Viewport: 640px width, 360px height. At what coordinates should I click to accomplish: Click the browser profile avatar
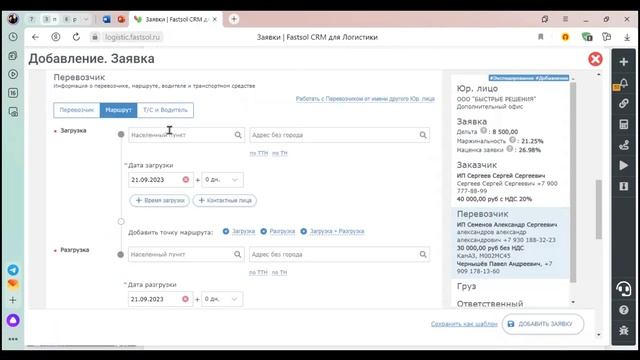pos(13,19)
